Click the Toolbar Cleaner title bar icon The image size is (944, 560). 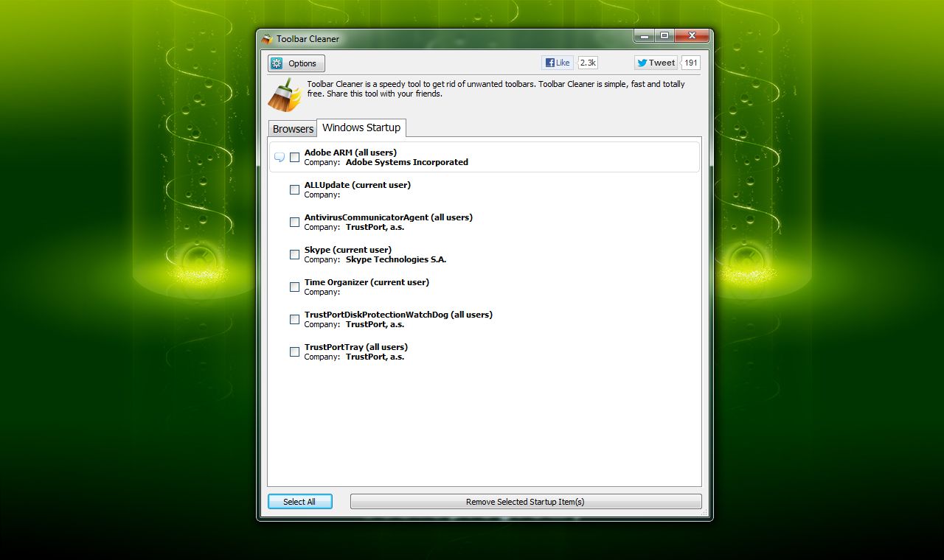click(267, 38)
